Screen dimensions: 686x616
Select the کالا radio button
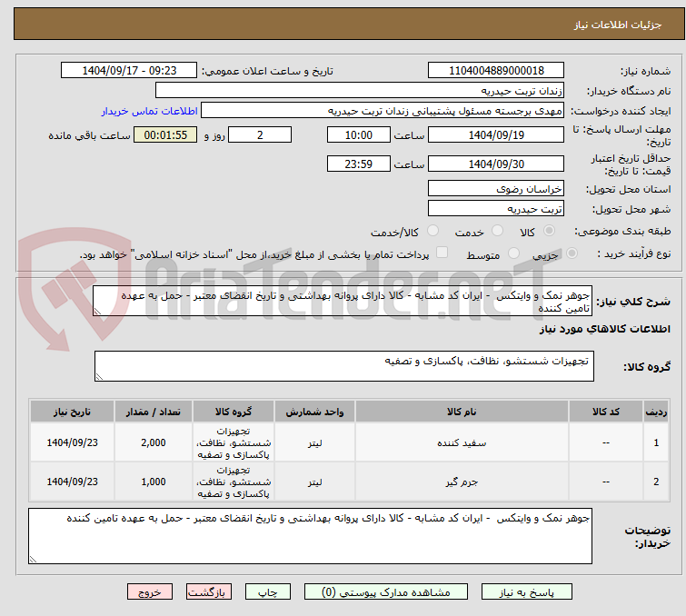(549, 231)
